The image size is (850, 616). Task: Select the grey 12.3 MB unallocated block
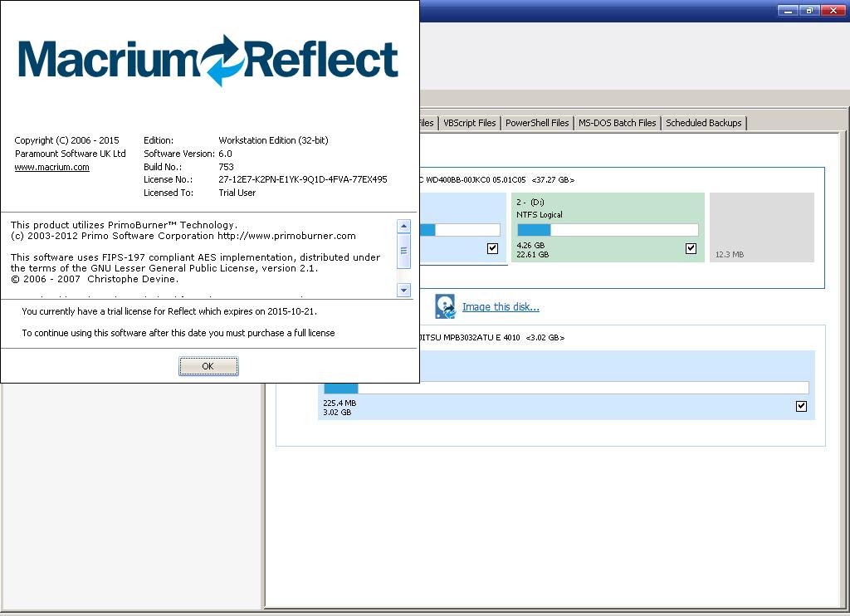click(761, 227)
